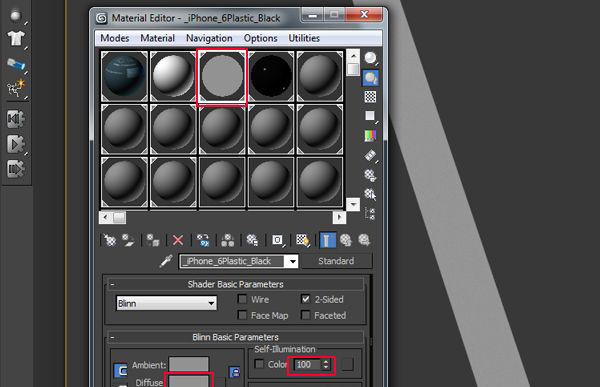Click sample slots scroll up arrow

(x=353, y=56)
